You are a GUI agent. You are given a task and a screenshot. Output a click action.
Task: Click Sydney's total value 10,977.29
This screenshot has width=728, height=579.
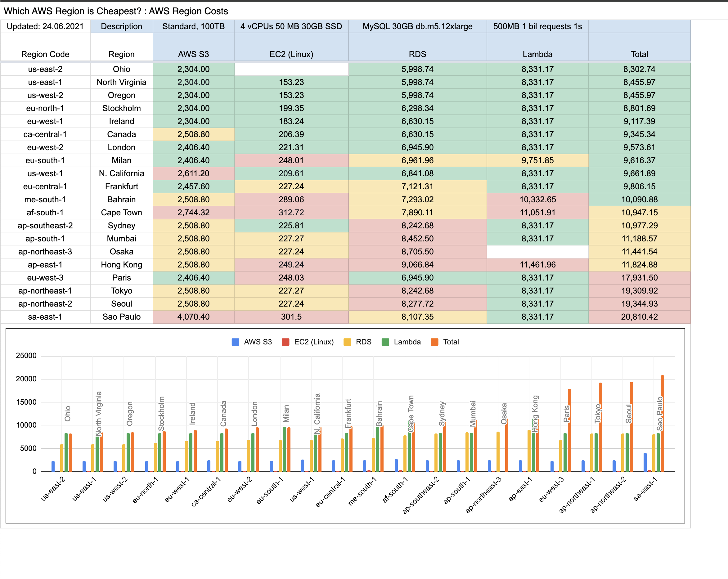coord(639,226)
